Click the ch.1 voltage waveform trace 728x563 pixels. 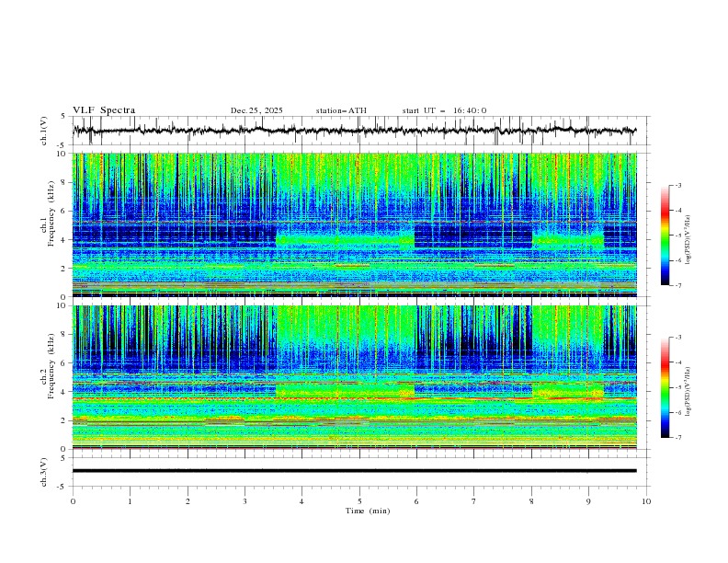tap(354, 131)
